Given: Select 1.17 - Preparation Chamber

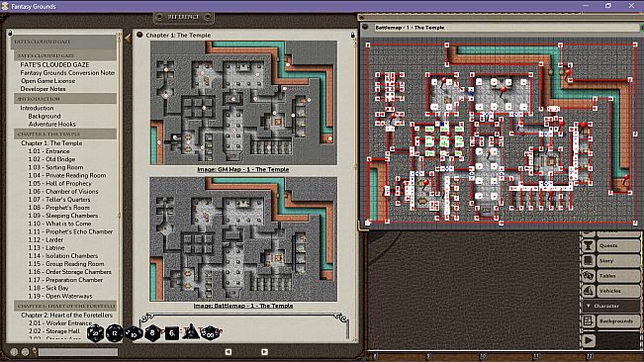Looking at the screenshot, I should (65, 280).
